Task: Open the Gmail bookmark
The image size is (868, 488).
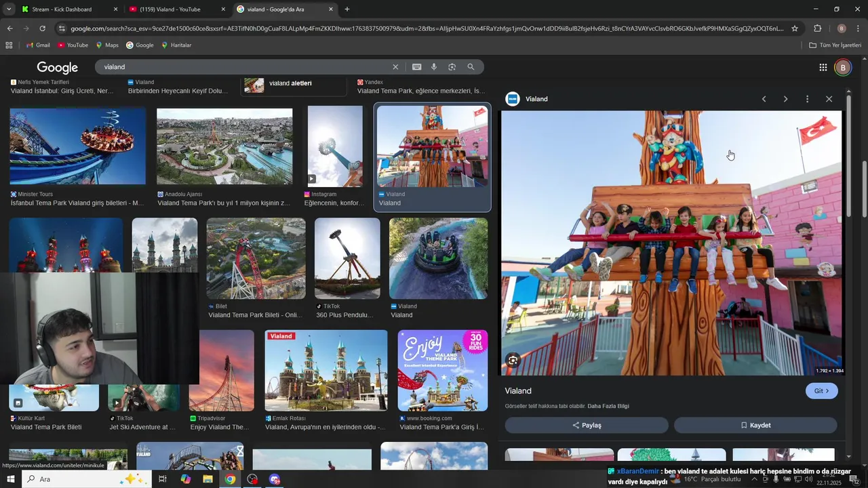Action: (38, 45)
